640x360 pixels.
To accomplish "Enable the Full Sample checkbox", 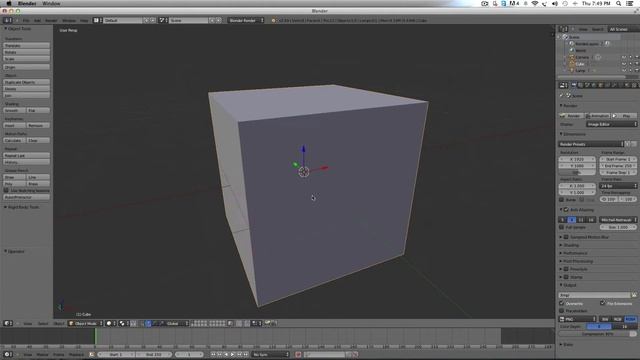I will point(562,227).
